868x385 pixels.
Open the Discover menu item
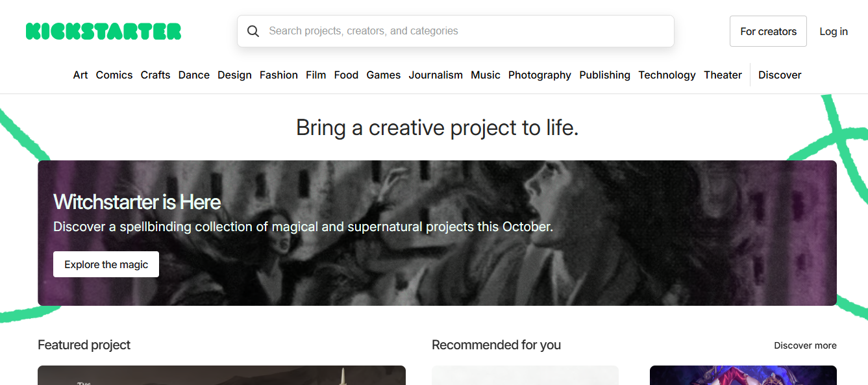tap(780, 75)
